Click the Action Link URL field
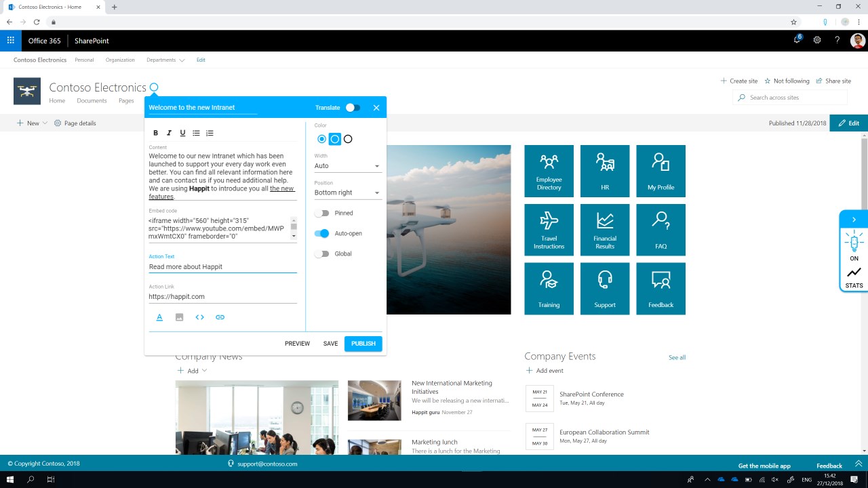Viewport: 868px width, 488px height. point(222,296)
